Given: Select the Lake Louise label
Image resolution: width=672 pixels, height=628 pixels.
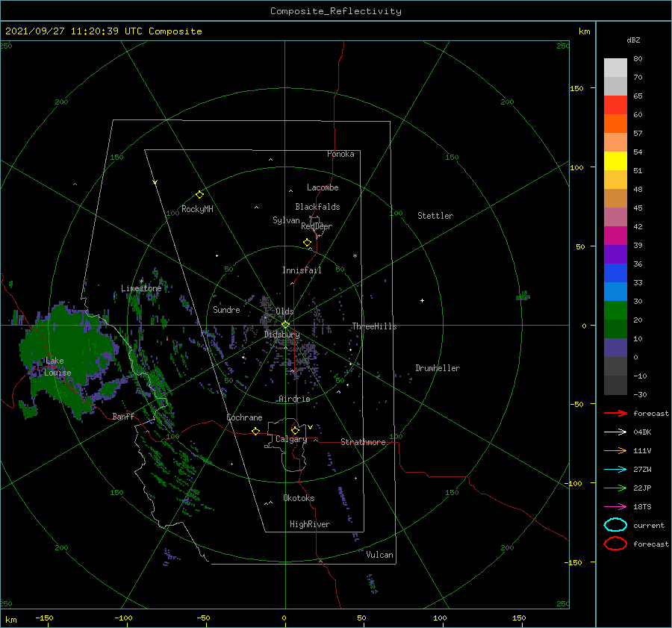Looking at the screenshot, I should tap(57, 367).
